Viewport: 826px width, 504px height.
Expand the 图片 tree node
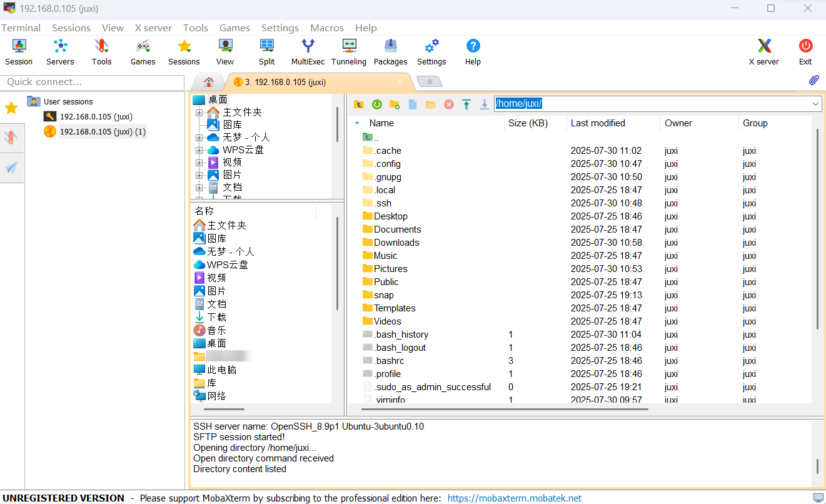199,175
